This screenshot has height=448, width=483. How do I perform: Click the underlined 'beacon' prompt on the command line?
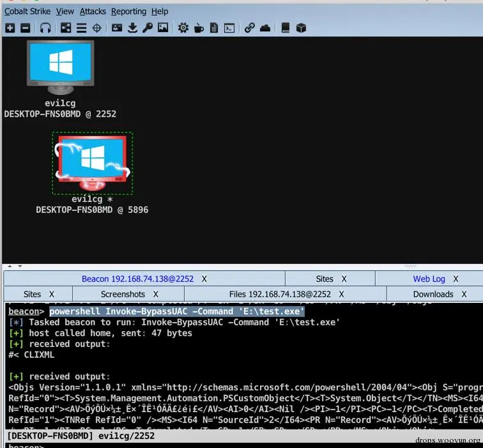[x=24, y=311]
